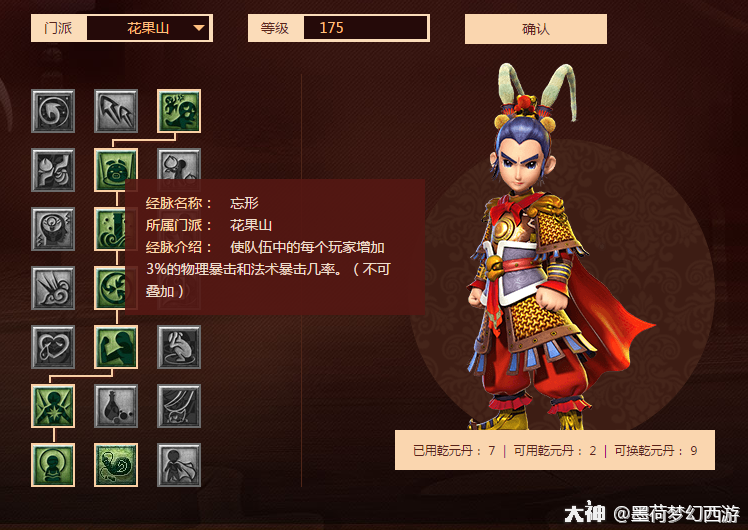This screenshot has width=748, height=530.
Task: Click the 确认 confirm button
Action: pyautogui.click(x=536, y=29)
